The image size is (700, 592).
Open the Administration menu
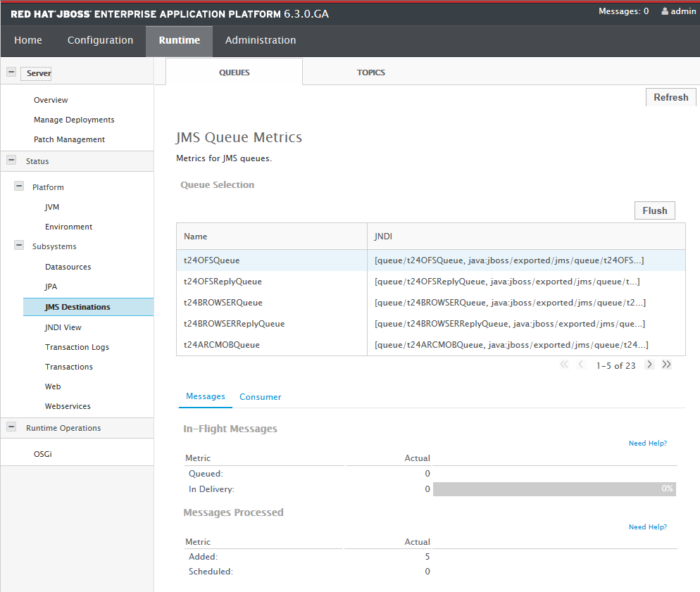[260, 41]
